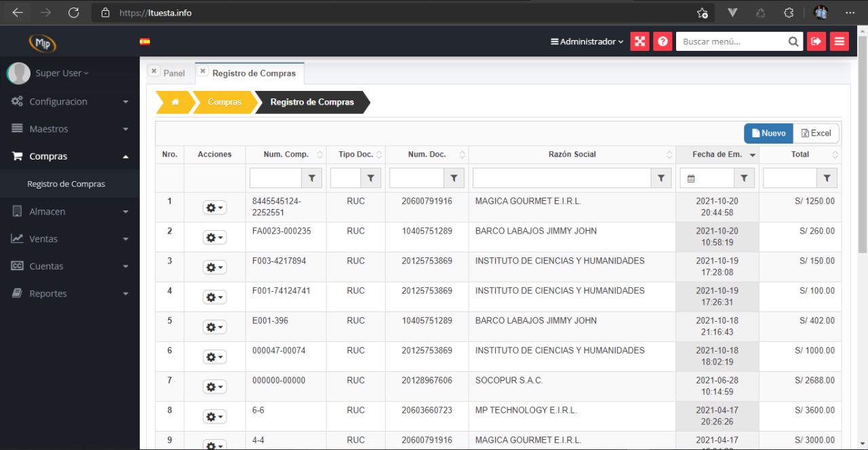Click the filter icon for Fecha de Em.
This screenshot has width=868, height=450.
745,178
